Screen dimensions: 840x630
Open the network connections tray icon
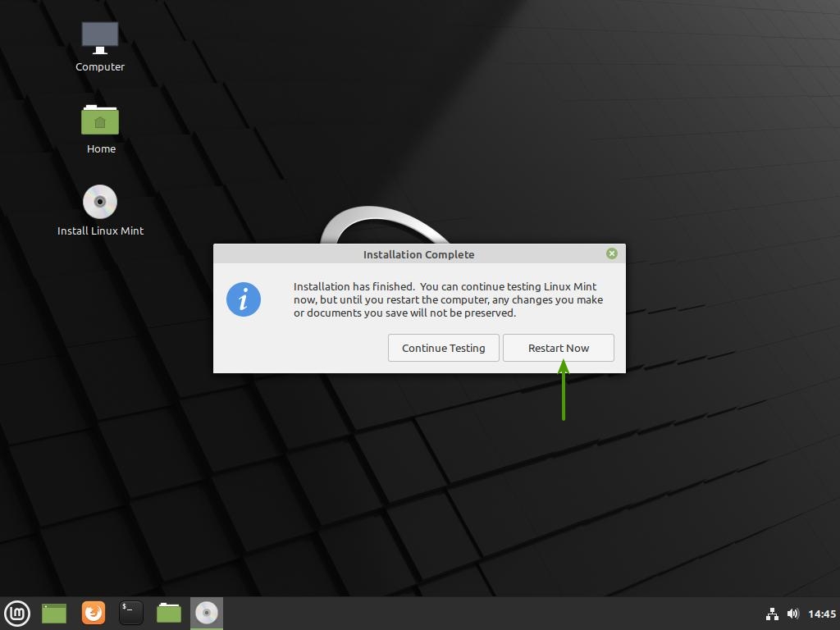[772, 614]
